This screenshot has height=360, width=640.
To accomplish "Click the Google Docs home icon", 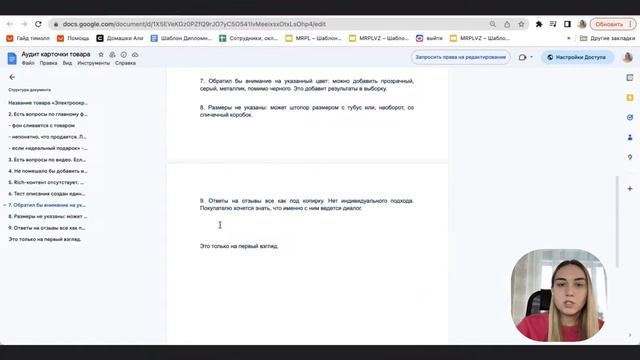I will pyautogui.click(x=12, y=58).
